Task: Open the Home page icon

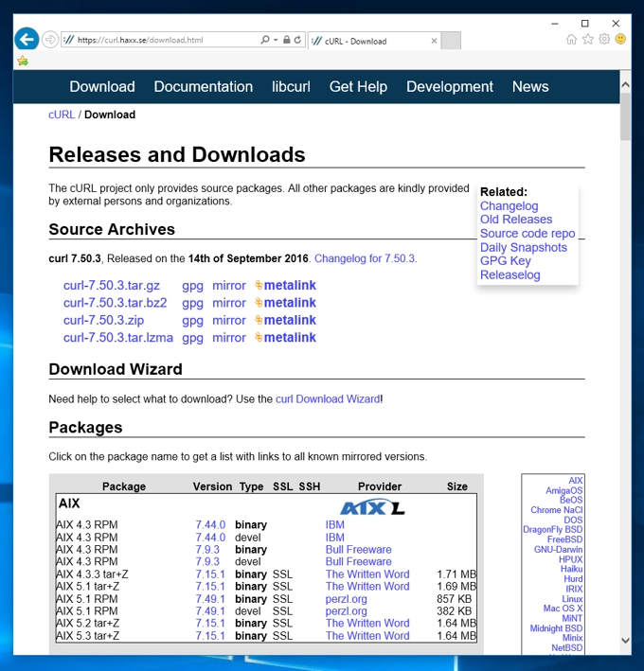Action: pos(571,40)
